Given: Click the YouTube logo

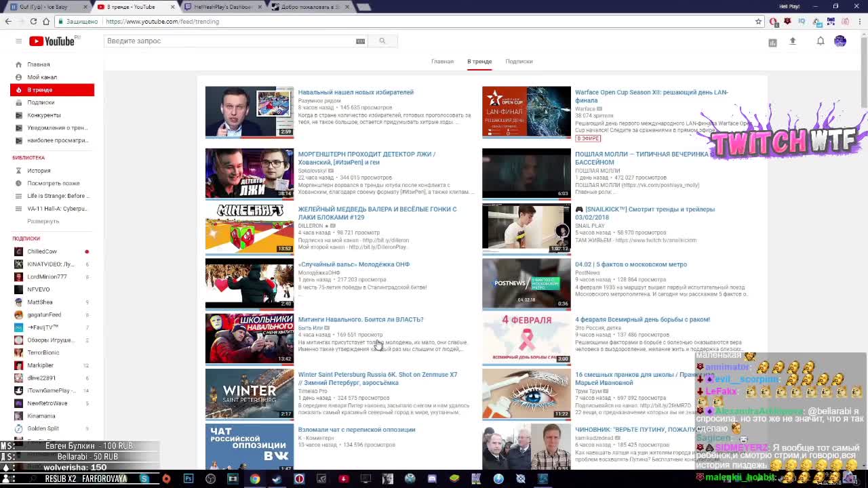Looking at the screenshot, I should pyautogui.click(x=52, y=41).
